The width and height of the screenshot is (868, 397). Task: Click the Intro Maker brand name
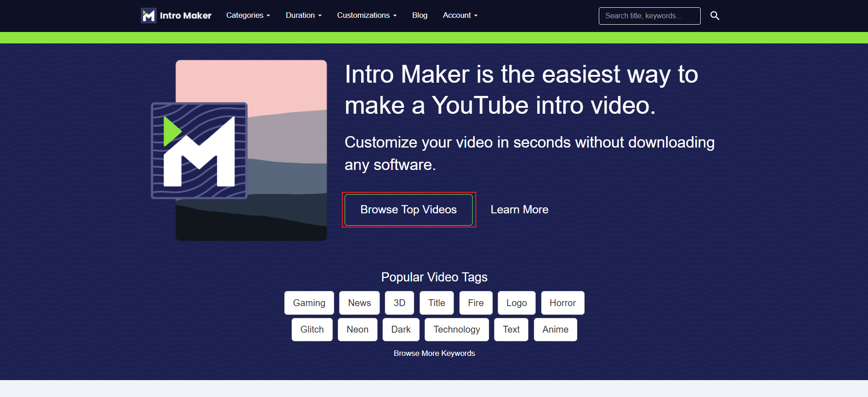click(x=186, y=16)
